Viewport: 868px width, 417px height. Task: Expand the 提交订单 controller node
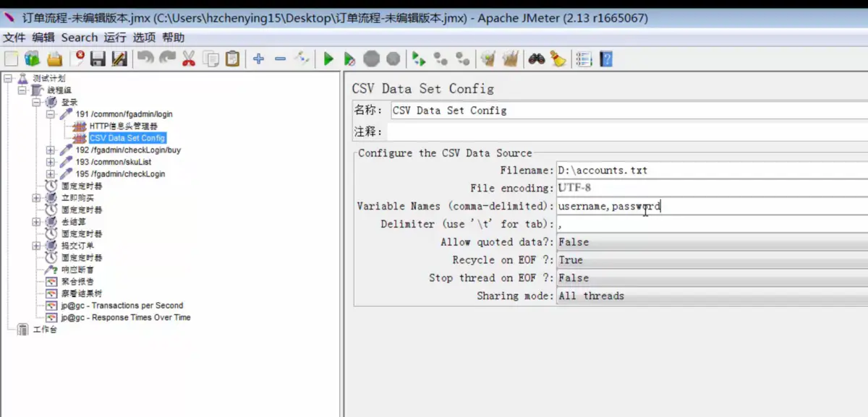(x=37, y=246)
